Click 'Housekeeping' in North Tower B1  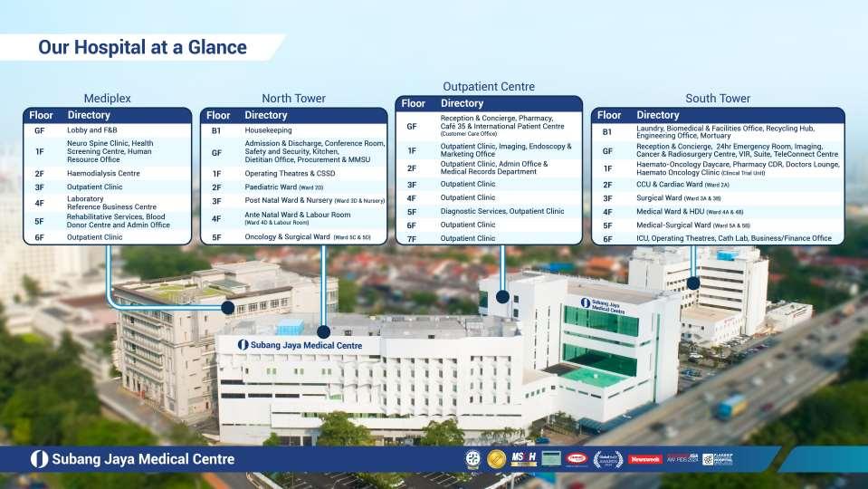coord(269,130)
